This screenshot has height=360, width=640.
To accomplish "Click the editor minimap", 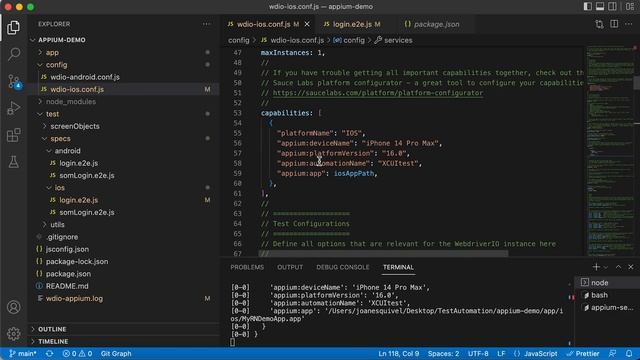I will (610, 151).
